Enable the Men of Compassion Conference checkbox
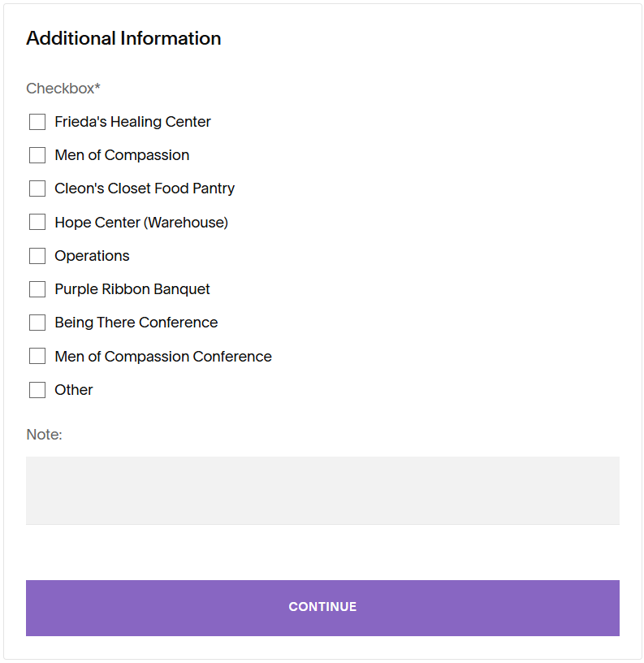Image resolution: width=644 pixels, height=663 pixels. [37, 356]
